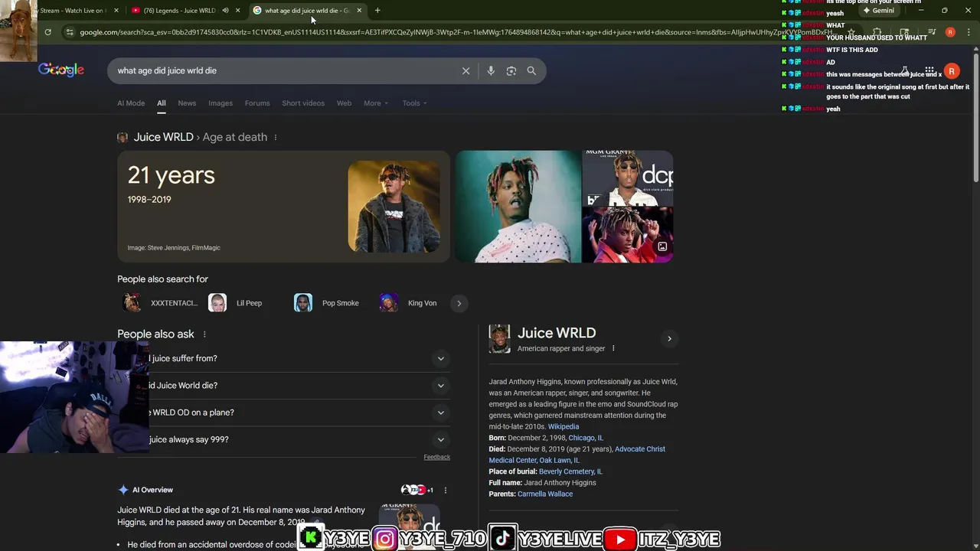Start voice search with microphone icon
Image resolution: width=980 pixels, height=551 pixels.
tap(491, 70)
